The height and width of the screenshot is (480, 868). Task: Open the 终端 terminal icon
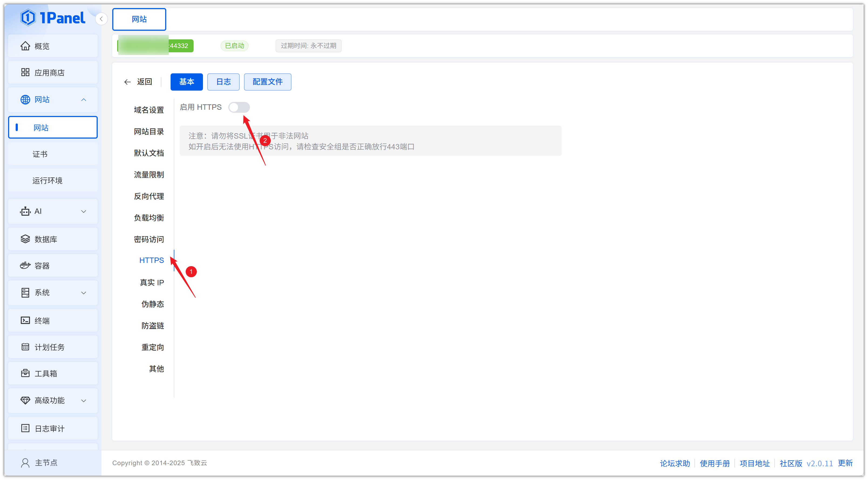pyautogui.click(x=25, y=320)
